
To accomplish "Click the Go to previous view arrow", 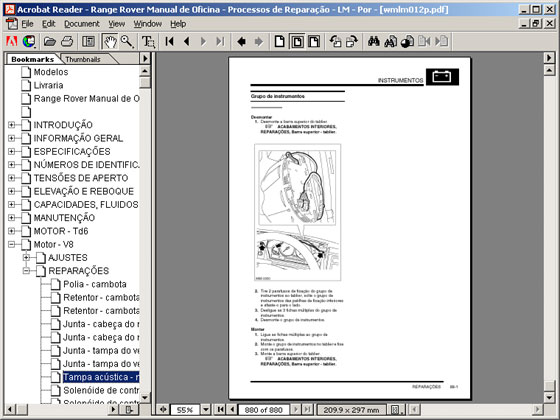I will point(241,41).
